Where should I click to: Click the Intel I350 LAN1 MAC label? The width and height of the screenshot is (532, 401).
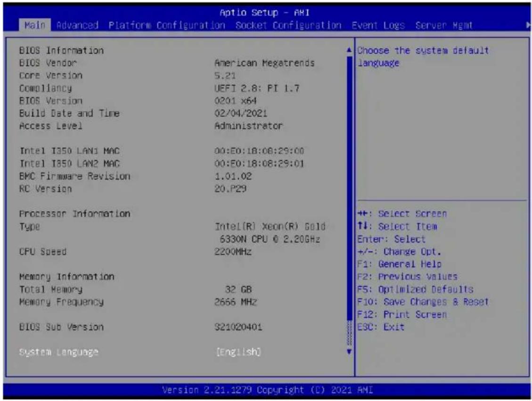point(69,151)
